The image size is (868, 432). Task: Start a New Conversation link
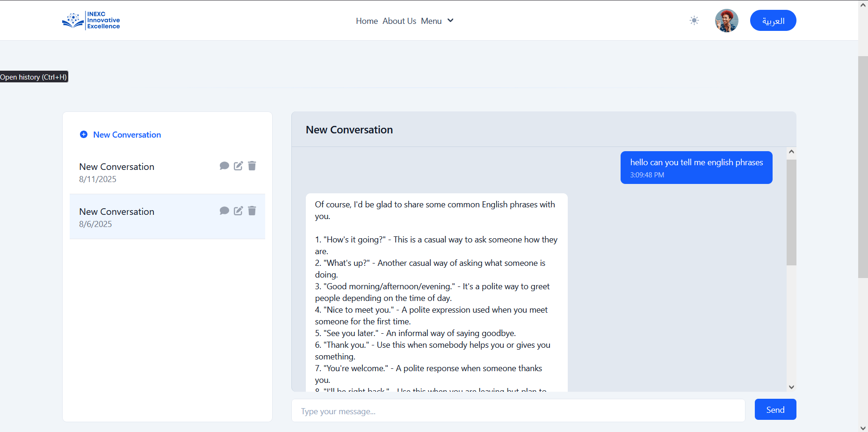[x=127, y=135]
